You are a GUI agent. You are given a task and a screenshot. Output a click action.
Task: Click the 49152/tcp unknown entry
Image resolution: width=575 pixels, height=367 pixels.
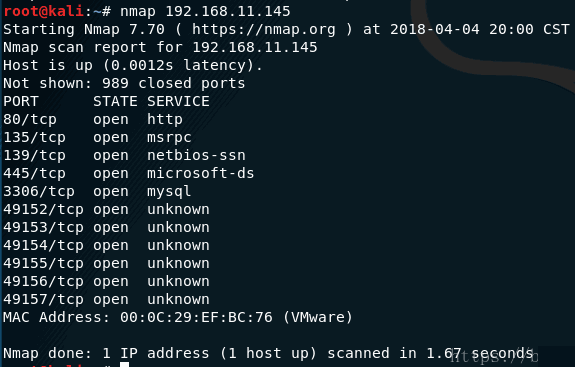[x=106, y=209]
